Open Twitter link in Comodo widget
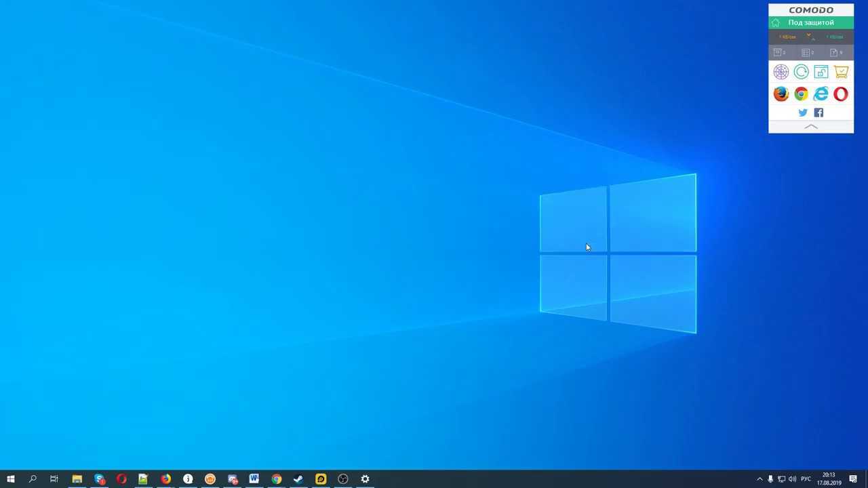 click(x=803, y=113)
